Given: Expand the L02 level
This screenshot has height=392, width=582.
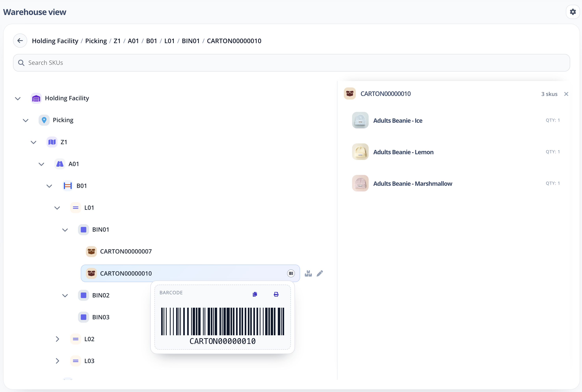Looking at the screenshot, I should click(x=58, y=339).
